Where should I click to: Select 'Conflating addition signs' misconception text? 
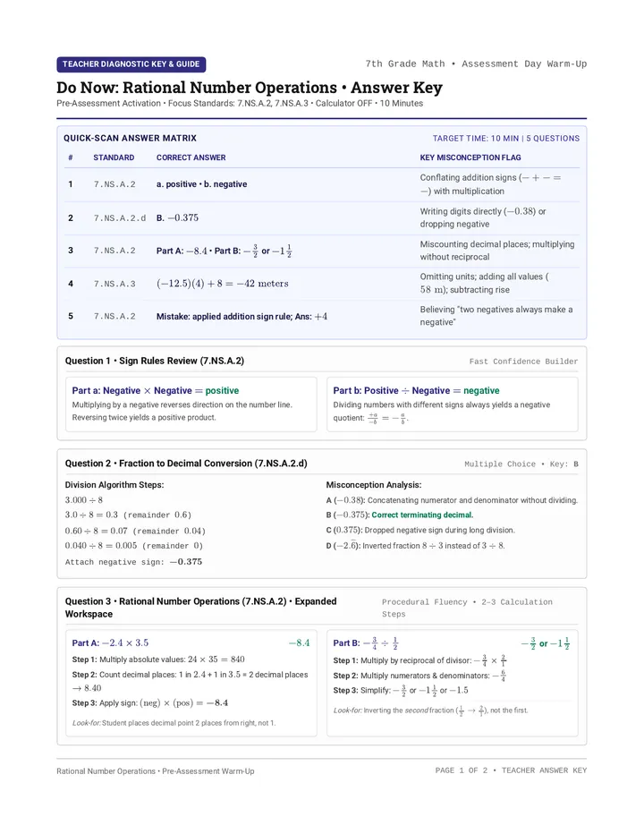(490, 184)
